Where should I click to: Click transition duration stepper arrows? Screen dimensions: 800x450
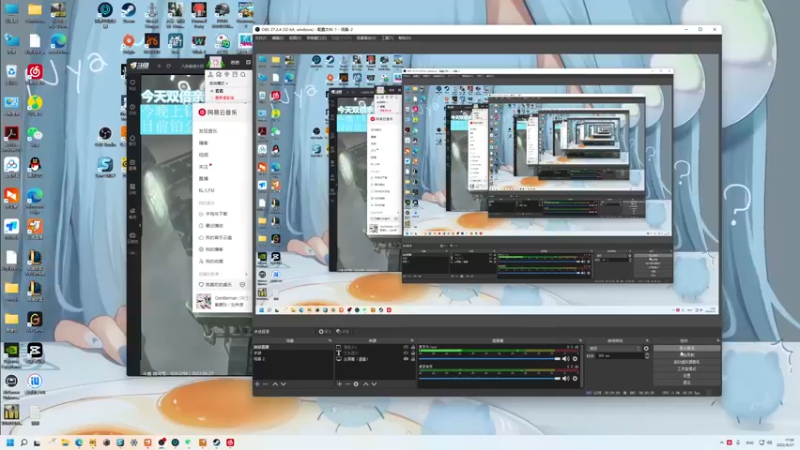pyautogui.click(x=647, y=356)
